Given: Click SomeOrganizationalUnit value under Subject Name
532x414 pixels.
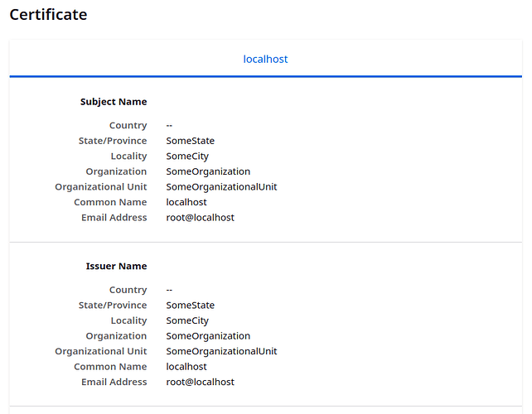Looking at the screenshot, I should 221,187.
